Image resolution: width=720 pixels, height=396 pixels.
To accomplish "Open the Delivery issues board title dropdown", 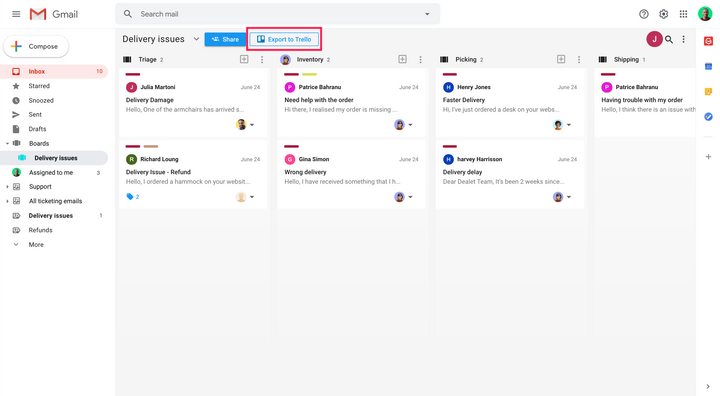I will (196, 39).
